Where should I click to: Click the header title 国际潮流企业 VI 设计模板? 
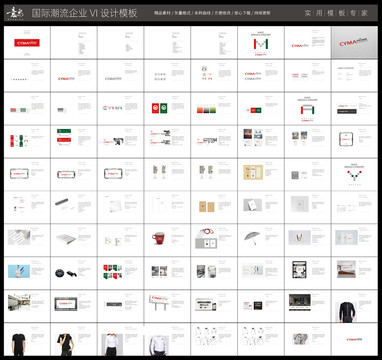click(84, 13)
